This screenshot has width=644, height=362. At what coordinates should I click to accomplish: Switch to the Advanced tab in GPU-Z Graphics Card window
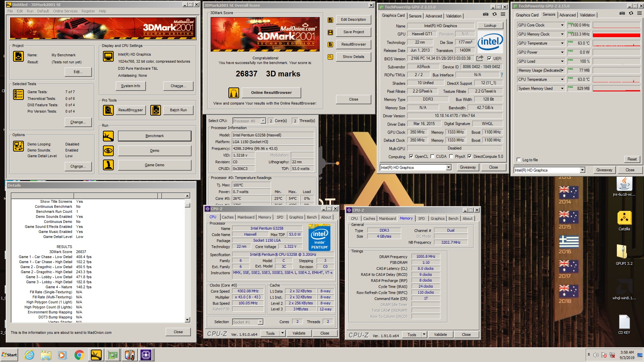[433, 16]
